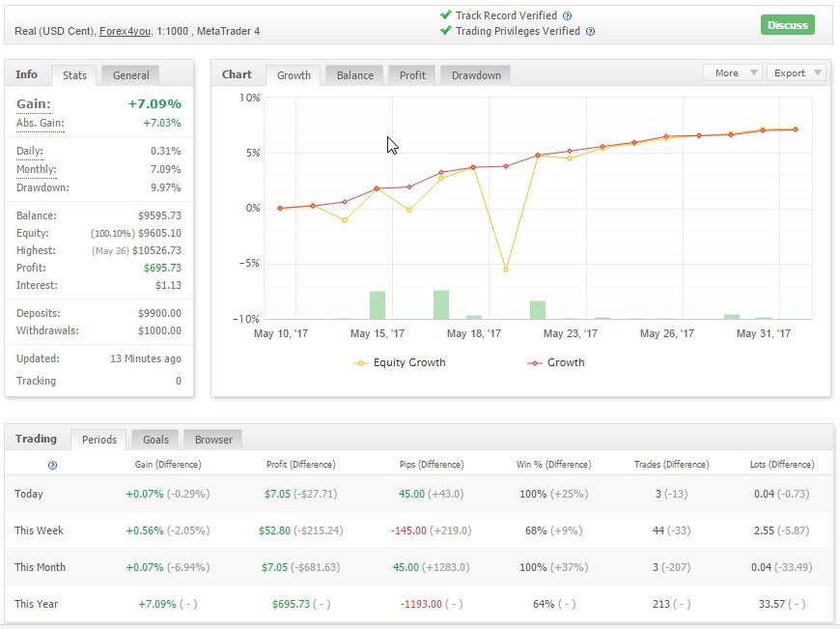Expand the Export dropdown
The image size is (840, 629).
(796, 73)
